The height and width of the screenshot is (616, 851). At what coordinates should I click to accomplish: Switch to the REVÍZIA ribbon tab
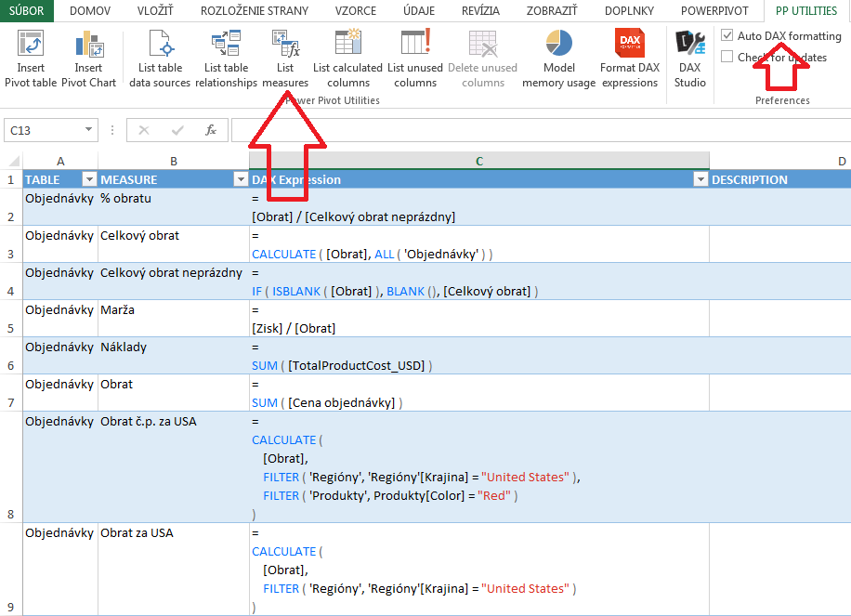481,11
